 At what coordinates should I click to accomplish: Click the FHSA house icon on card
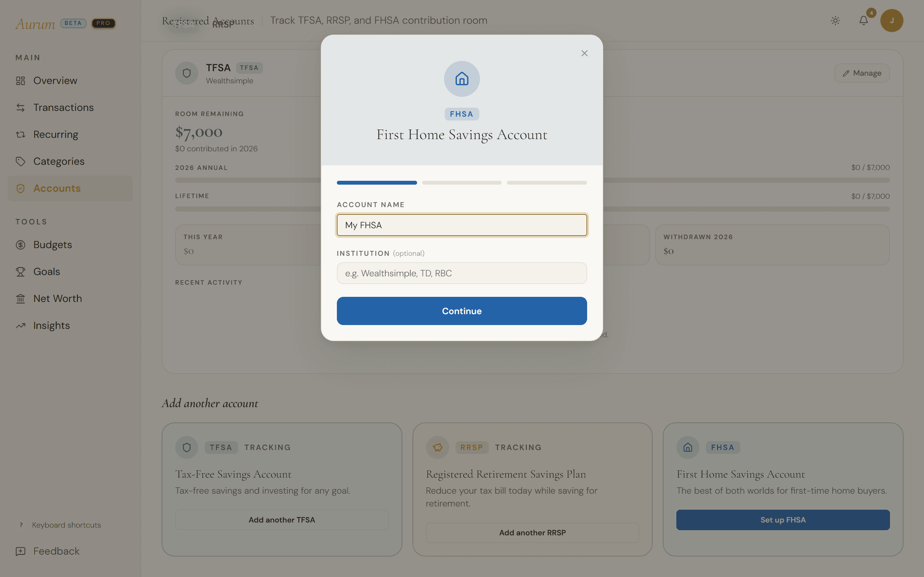[688, 447]
